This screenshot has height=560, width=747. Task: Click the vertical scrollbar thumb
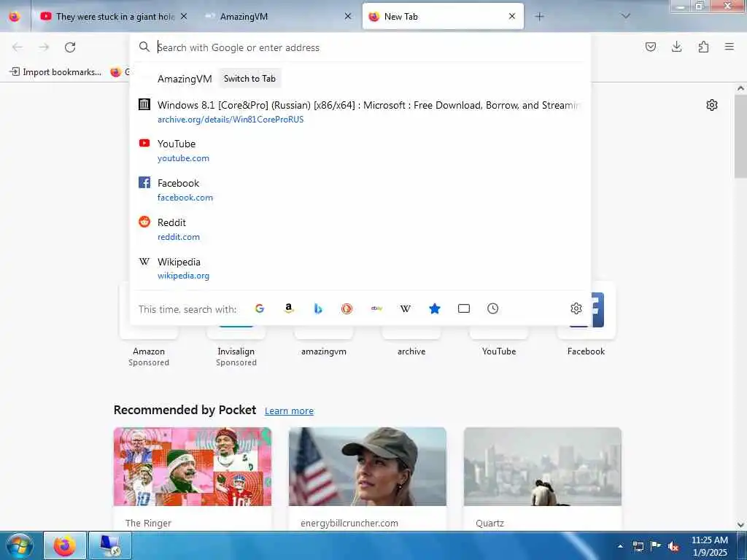click(x=740, y=136)
